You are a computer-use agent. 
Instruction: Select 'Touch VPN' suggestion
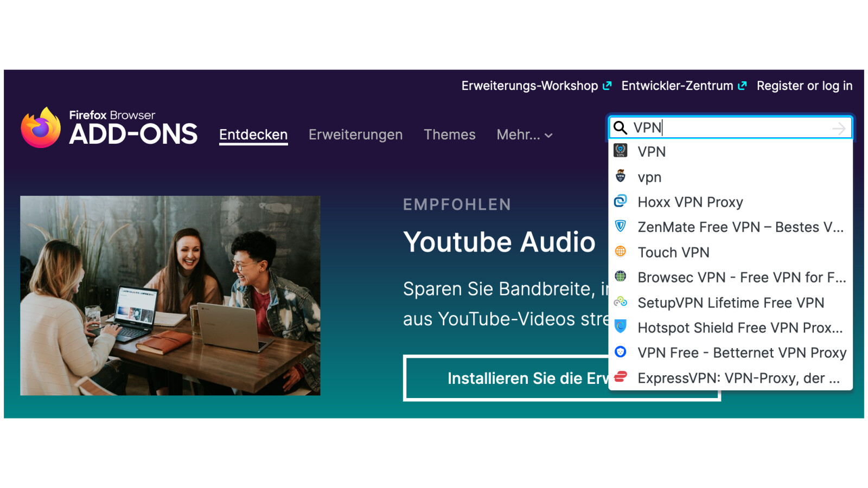(x=730, y=252)
